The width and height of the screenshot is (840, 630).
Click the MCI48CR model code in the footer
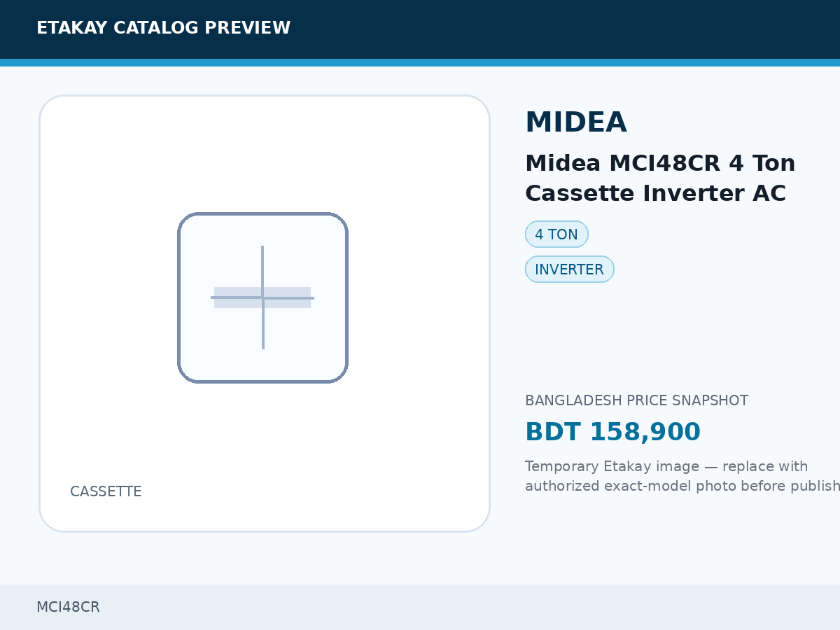pyautogui.click(x=68, y=607)
